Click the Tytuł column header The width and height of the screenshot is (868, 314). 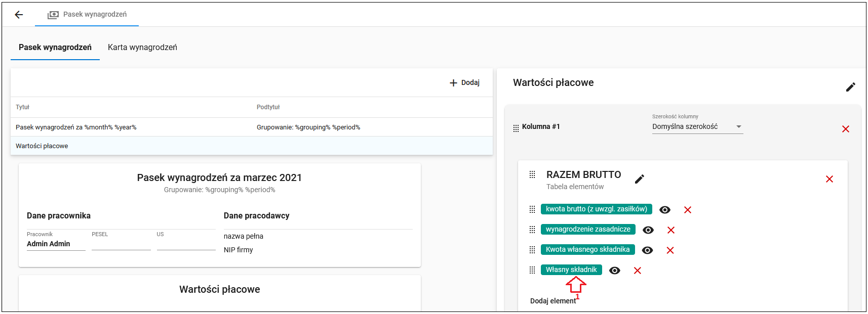point(22,107)
